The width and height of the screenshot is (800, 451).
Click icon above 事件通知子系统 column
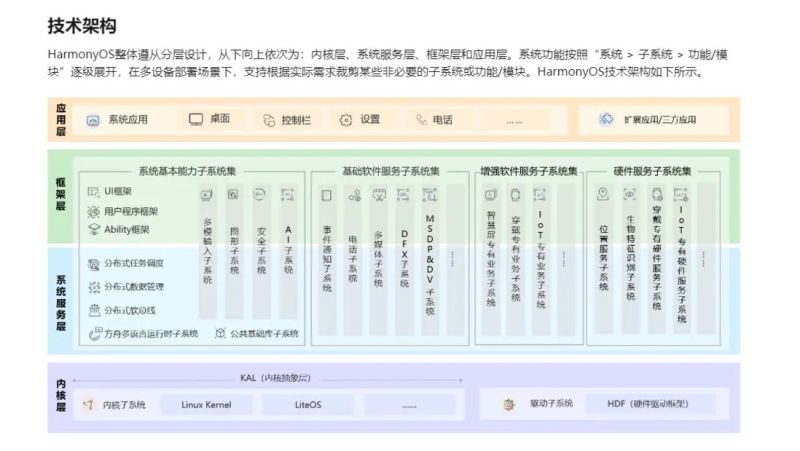coord(327,195)
